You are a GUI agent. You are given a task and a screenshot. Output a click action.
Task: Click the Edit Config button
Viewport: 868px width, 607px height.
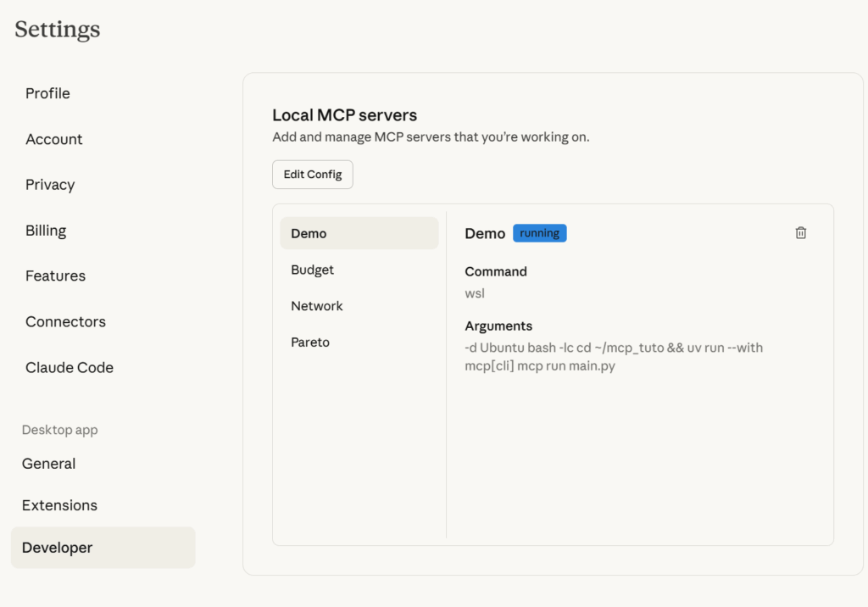312,175
